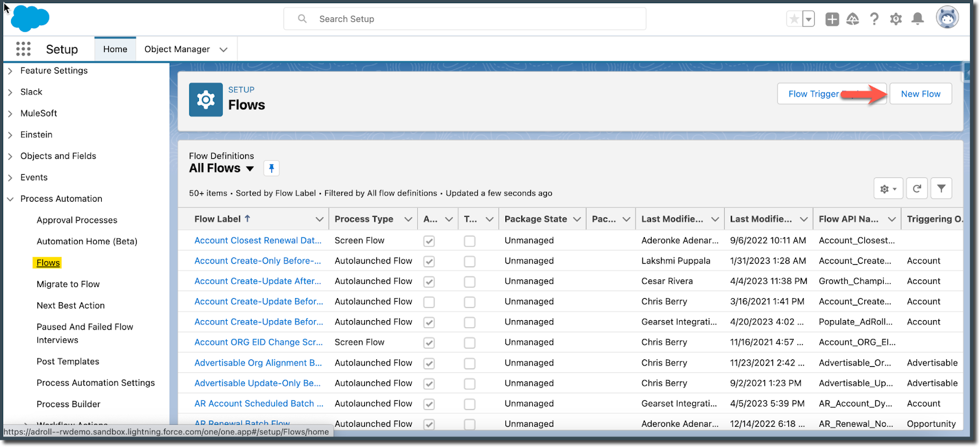Open the App Launcher grid icon
The width and height of the screenshot is (980, 447).
coord(23,49)
